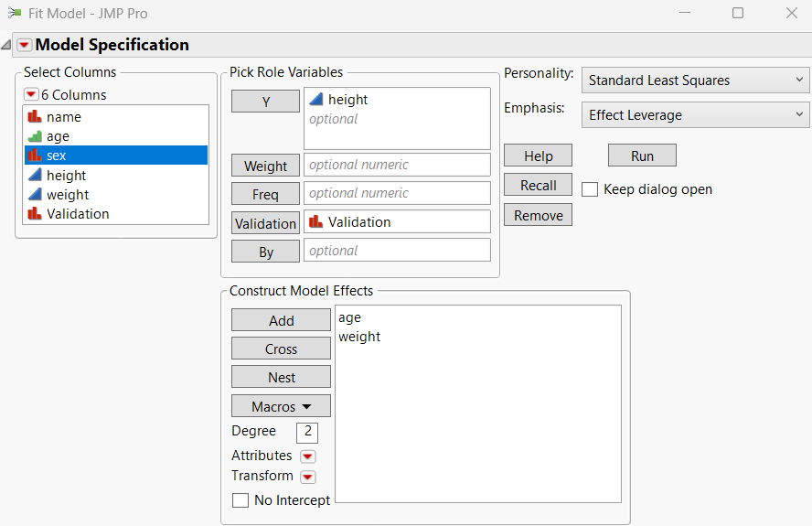Collapse the Model Specification outline triangle
Image resolution: width=812 pixels, height=526 pixels.
(6, 45)
